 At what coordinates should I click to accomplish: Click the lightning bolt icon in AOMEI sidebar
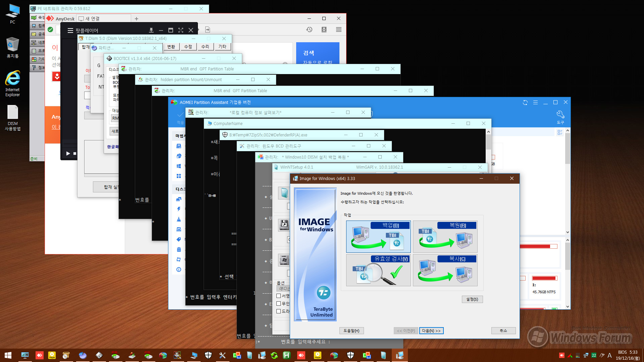(179, 209)
